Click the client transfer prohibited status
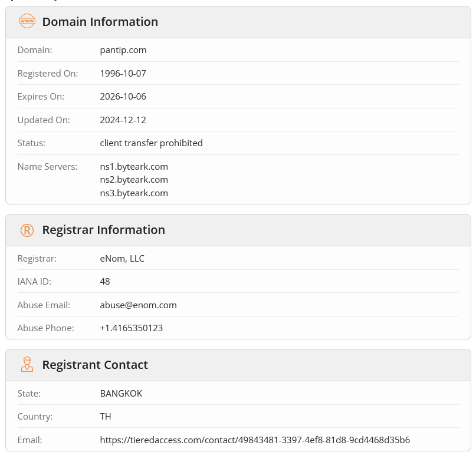 (151, 143)
